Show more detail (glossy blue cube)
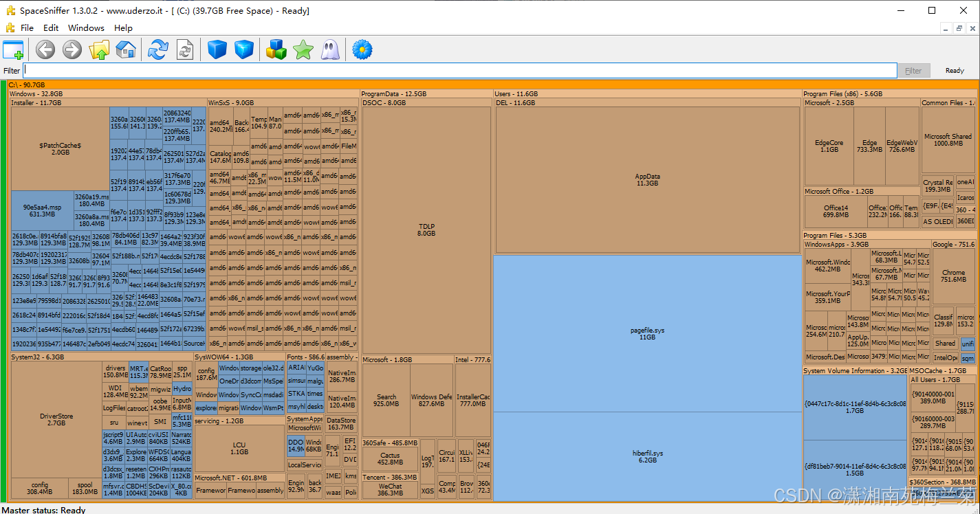This screenshot has height=514, width=980. click(x=244, y=49)
